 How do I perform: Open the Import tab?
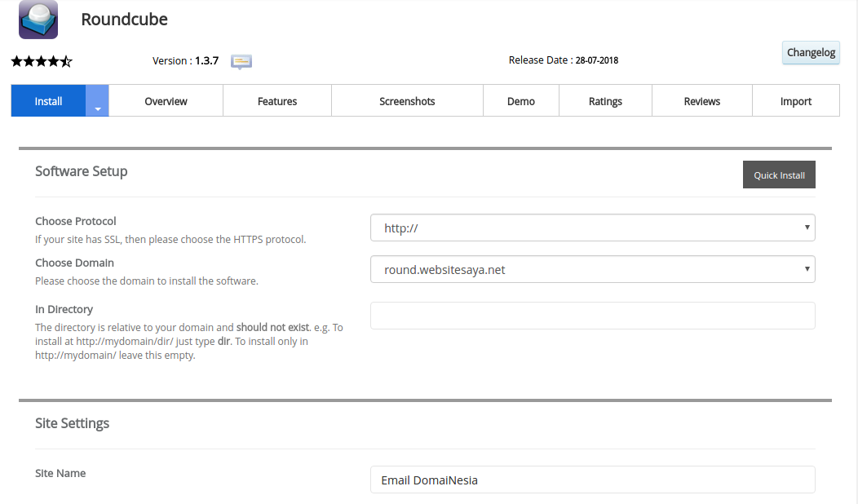(796, 100)
